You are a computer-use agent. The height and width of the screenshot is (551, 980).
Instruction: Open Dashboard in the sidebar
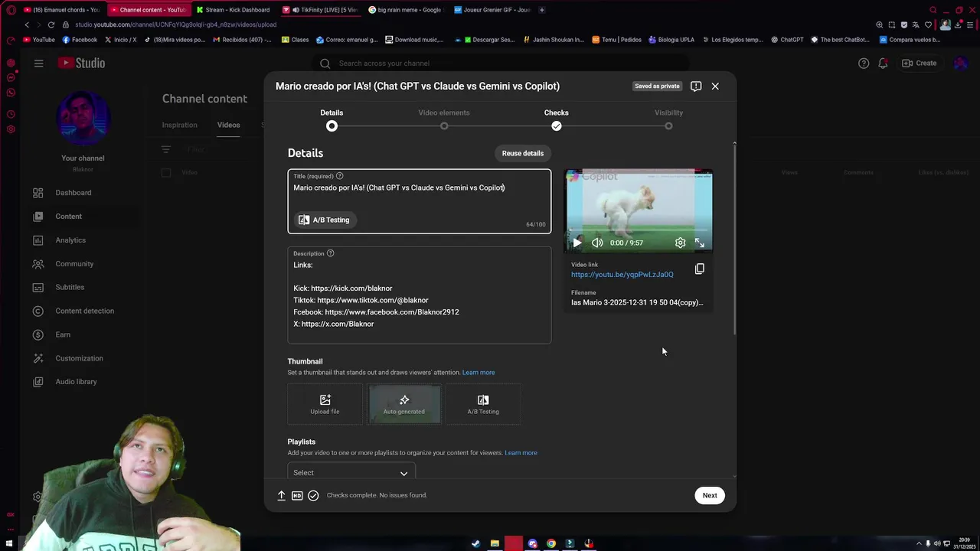(x=73, y=193)
